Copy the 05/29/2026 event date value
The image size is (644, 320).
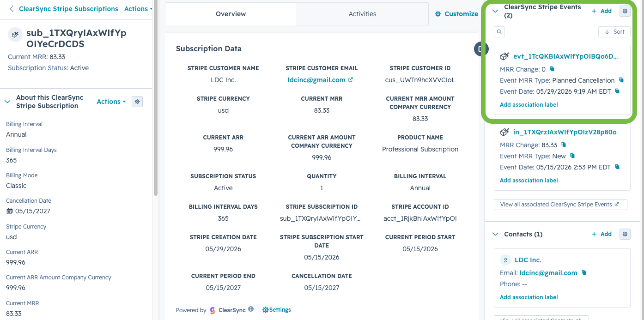click(617, 91)
